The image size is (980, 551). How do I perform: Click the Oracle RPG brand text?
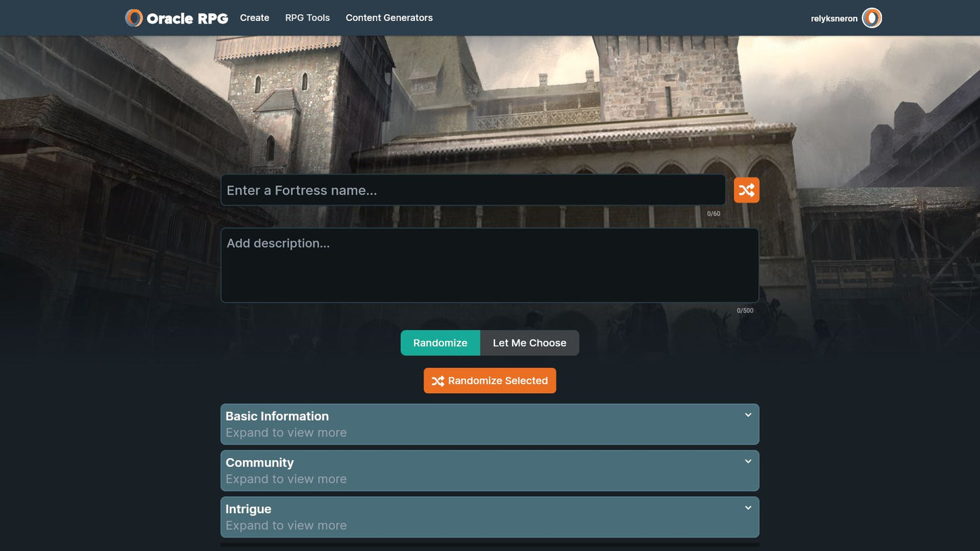[x=187, y=19]
